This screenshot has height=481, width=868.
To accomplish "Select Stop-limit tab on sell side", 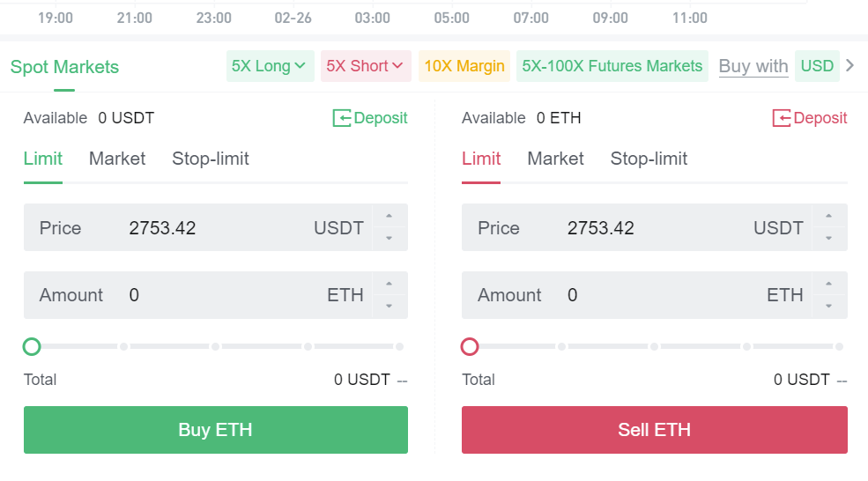I will 649,159.
